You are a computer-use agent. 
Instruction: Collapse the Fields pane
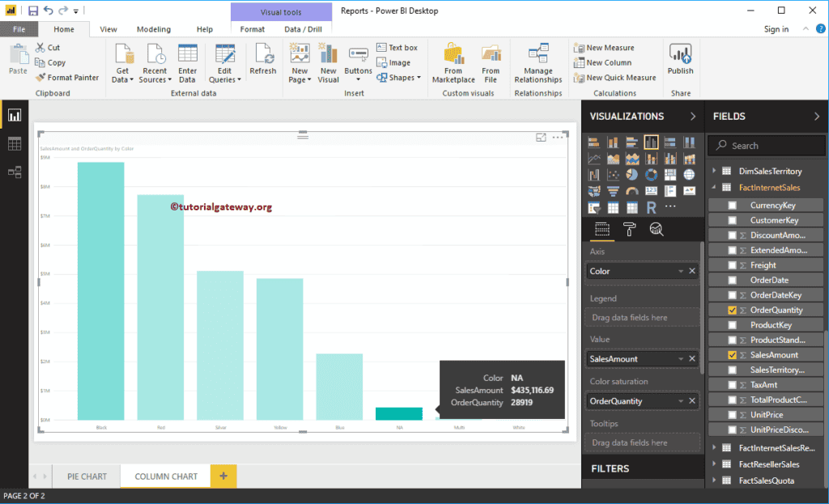click(x=817, y=116)
